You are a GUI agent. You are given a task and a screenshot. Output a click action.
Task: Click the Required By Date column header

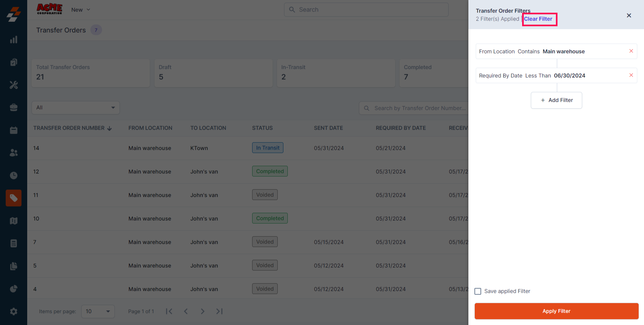coord(401,128)
